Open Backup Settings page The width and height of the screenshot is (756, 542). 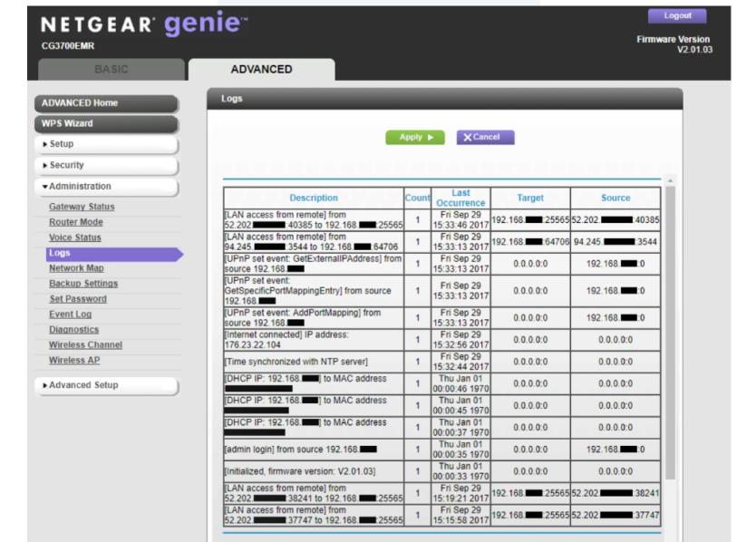83,284
